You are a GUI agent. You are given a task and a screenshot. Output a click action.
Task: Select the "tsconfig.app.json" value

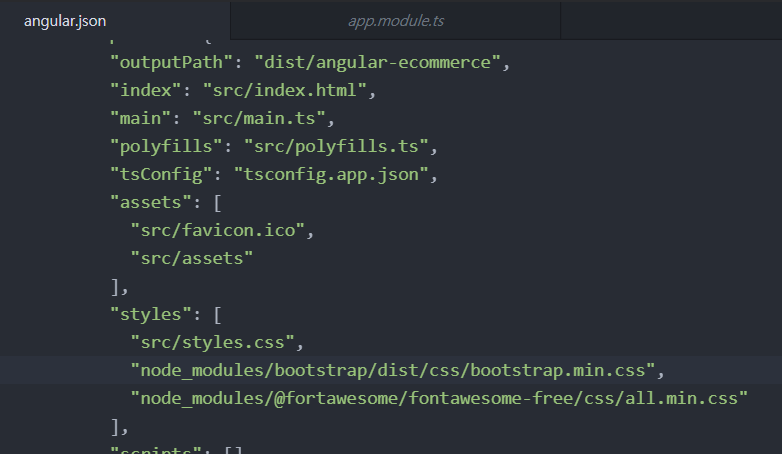[331, 174]
